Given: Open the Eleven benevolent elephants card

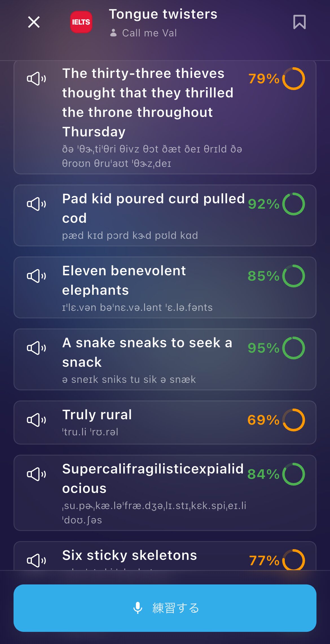Looking at the screenshot, I should (x=165, y=287).
